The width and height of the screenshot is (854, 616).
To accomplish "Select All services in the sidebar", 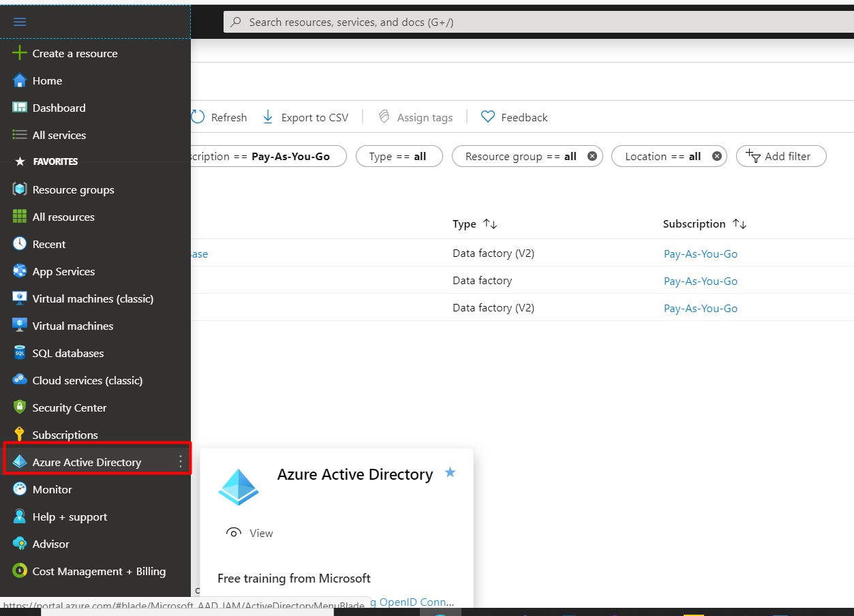I will [x=59, y=135].
